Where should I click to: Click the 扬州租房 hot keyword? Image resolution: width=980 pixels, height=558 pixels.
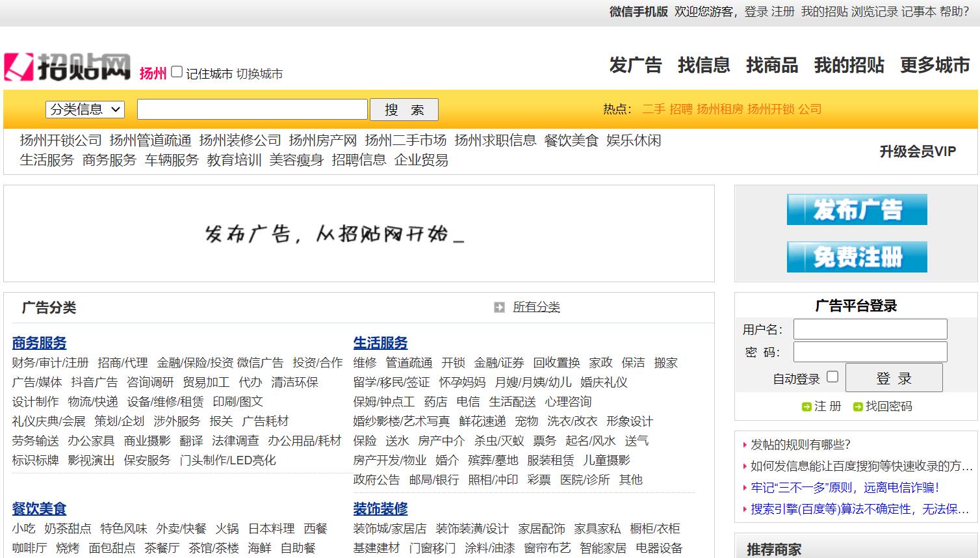click(x=720, y=109)
